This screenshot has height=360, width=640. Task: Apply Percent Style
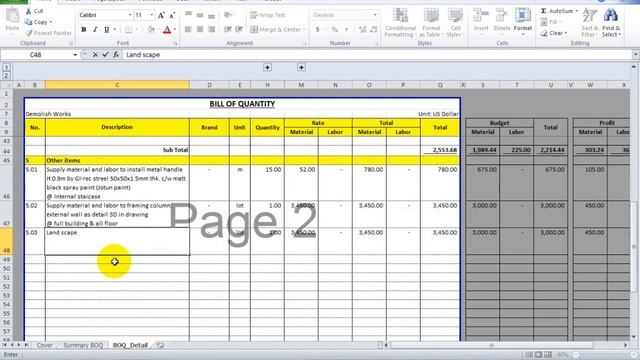click(x=335, y=29)
